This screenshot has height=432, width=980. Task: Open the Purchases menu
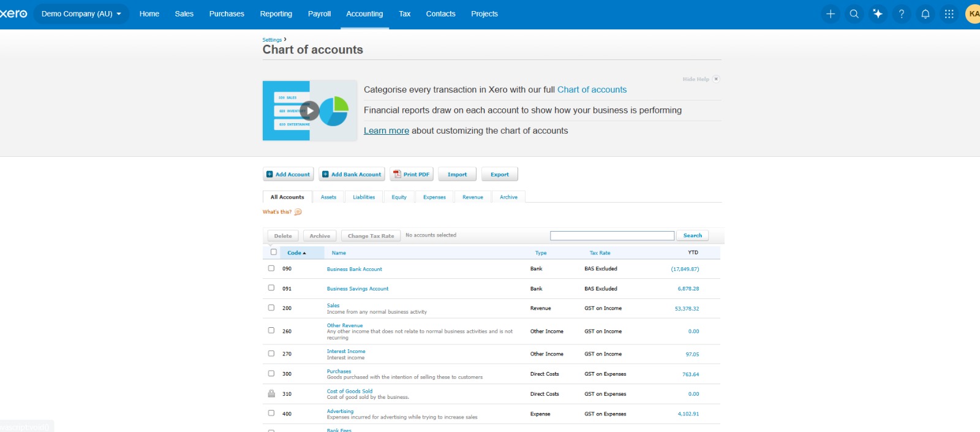(x=227, y=13)
